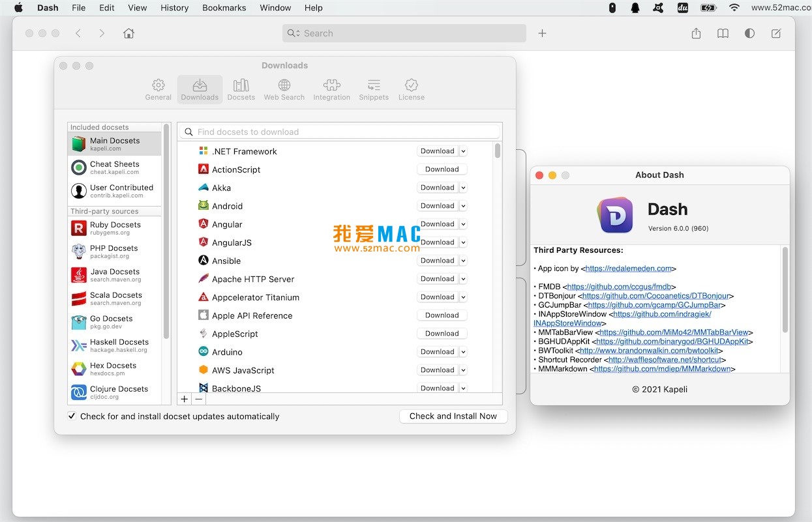Expand Apache HTTP Server version dropdown
812x522 pixels.
click(463, 279)
